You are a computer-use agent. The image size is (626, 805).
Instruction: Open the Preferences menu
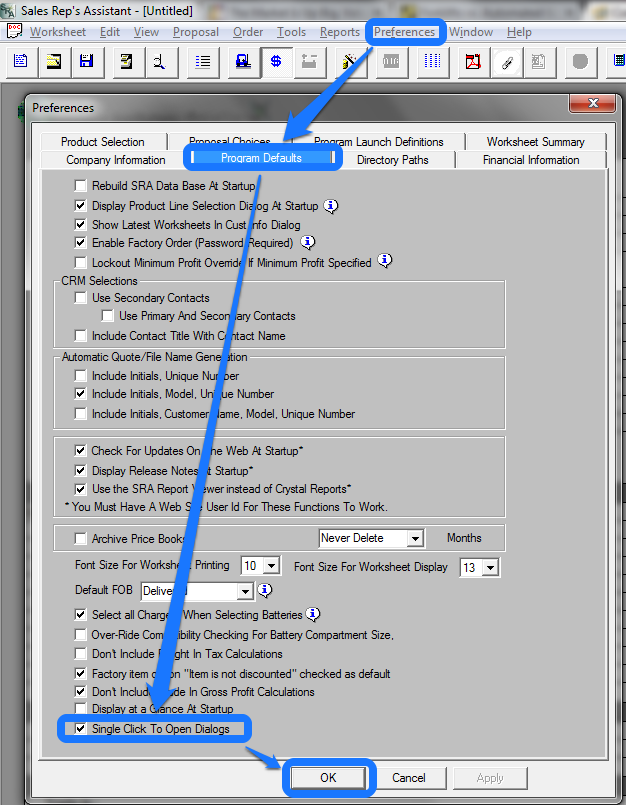point(404,32)
